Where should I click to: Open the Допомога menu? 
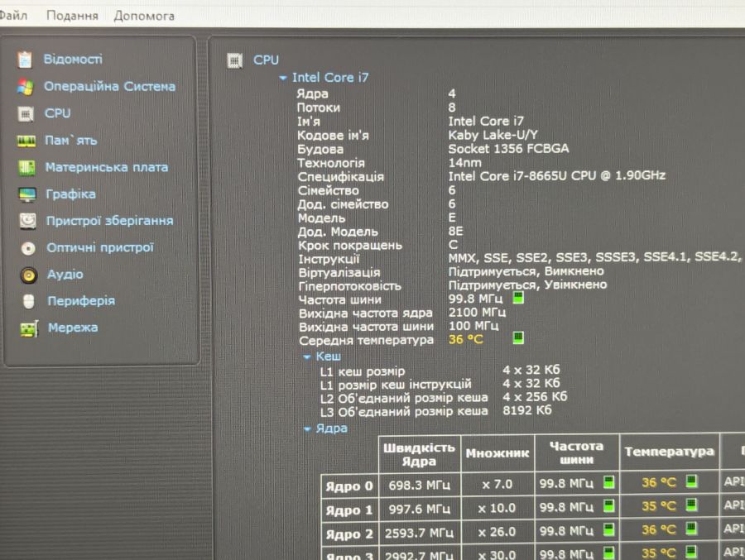144,17
